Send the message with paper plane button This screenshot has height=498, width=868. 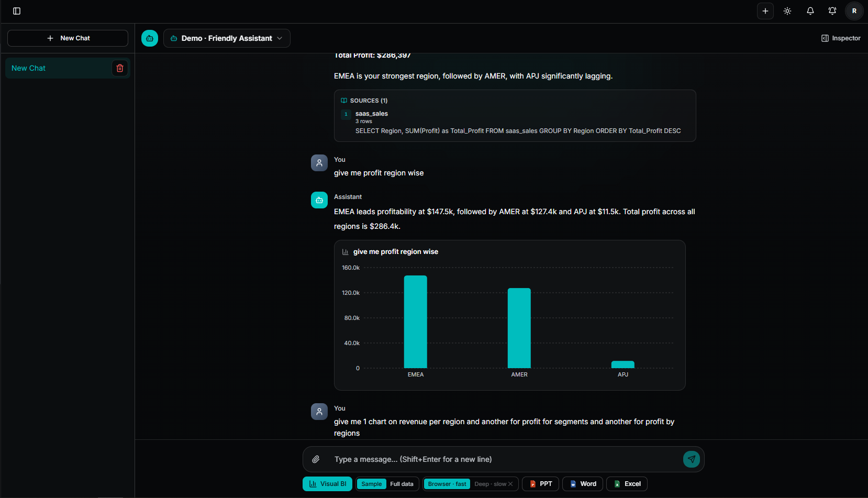pos(692,459)
